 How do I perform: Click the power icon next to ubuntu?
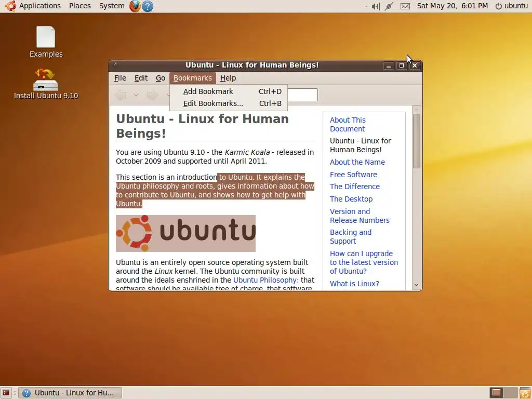point(498,6)
